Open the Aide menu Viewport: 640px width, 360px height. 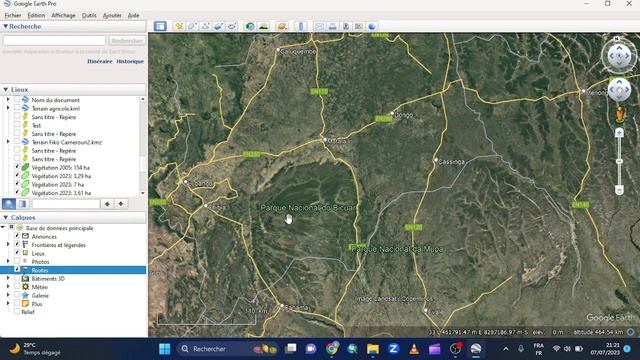click(133, 15)
